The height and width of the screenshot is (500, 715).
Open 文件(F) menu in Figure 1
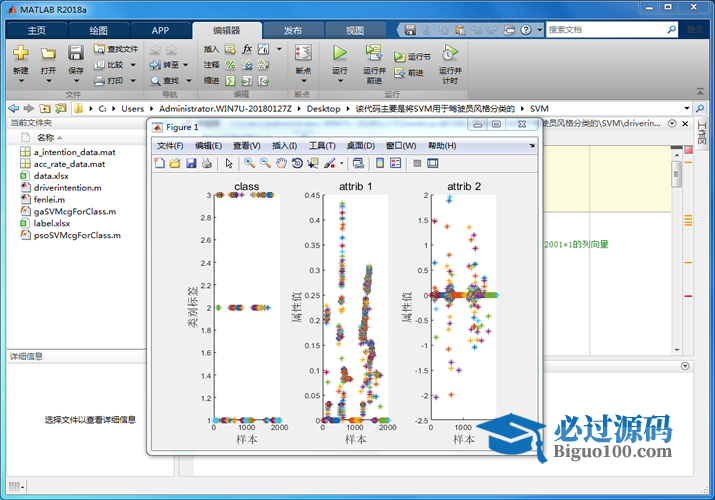pos(170,146)
